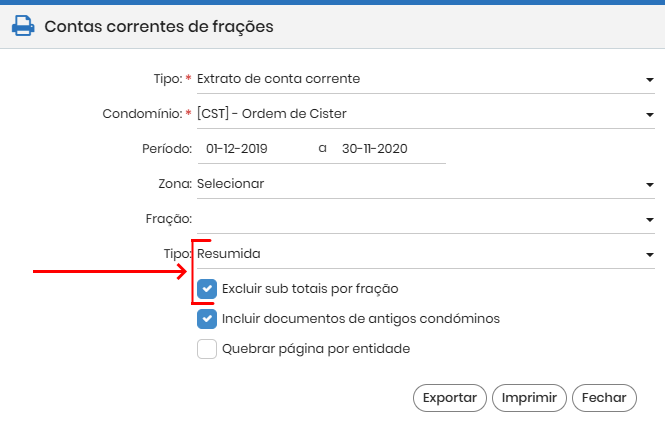Click the empty Fração field
This screenshot has height=425, width=665.
(425, 219)
